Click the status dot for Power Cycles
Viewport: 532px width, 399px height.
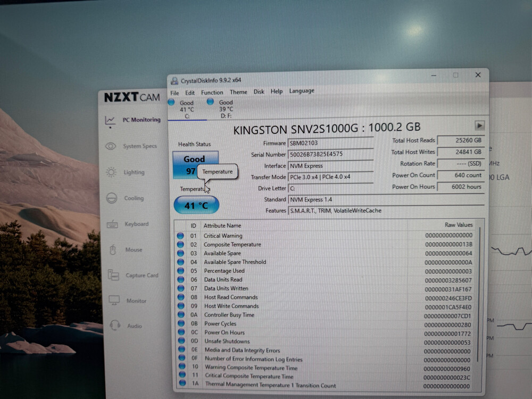tap(181, 323)
